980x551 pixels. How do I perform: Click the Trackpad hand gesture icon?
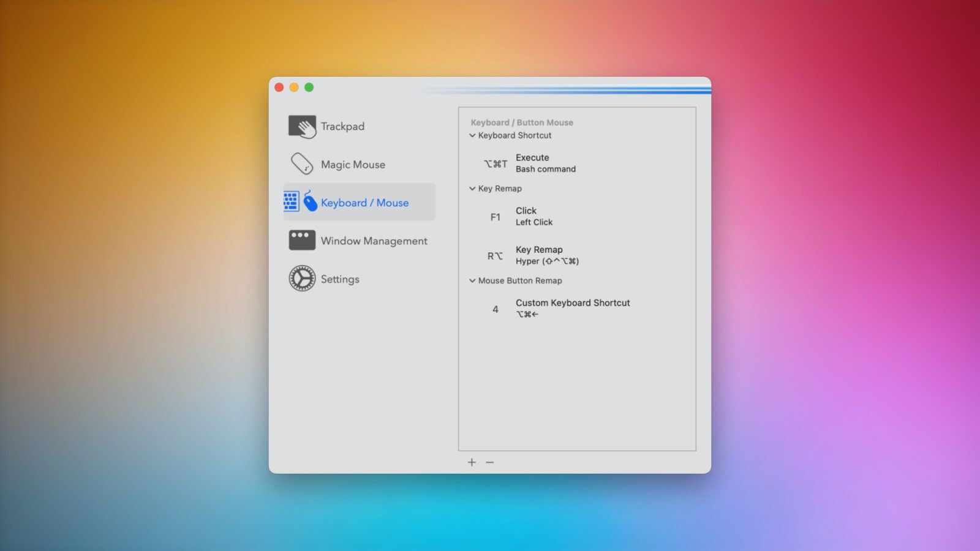pos(302,127)
